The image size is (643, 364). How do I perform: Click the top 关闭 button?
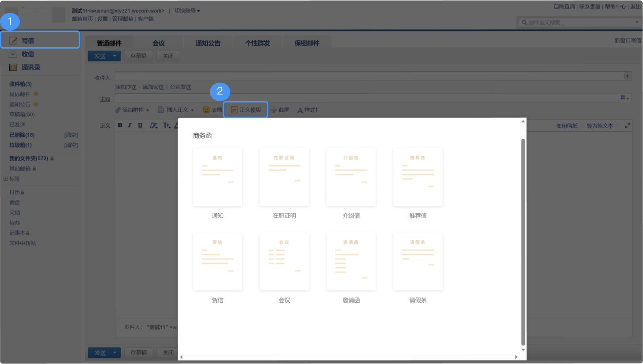click(168, 56)
